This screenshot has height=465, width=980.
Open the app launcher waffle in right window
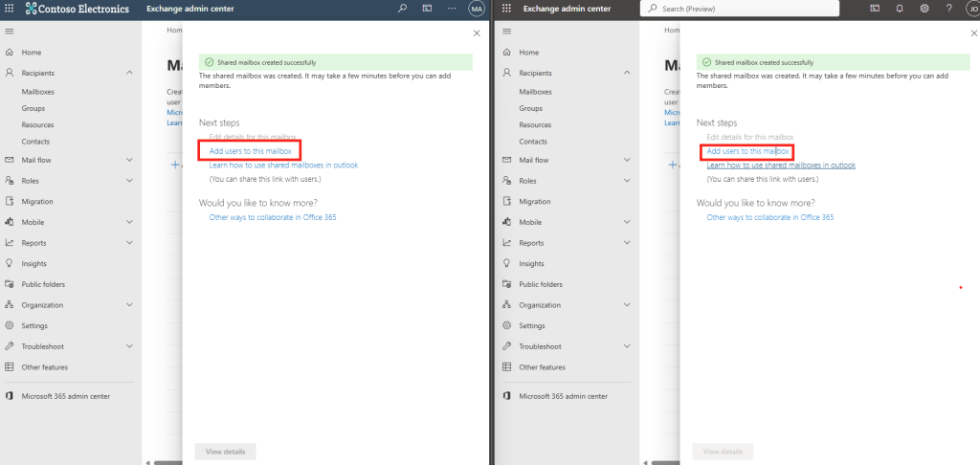(507, 9)
